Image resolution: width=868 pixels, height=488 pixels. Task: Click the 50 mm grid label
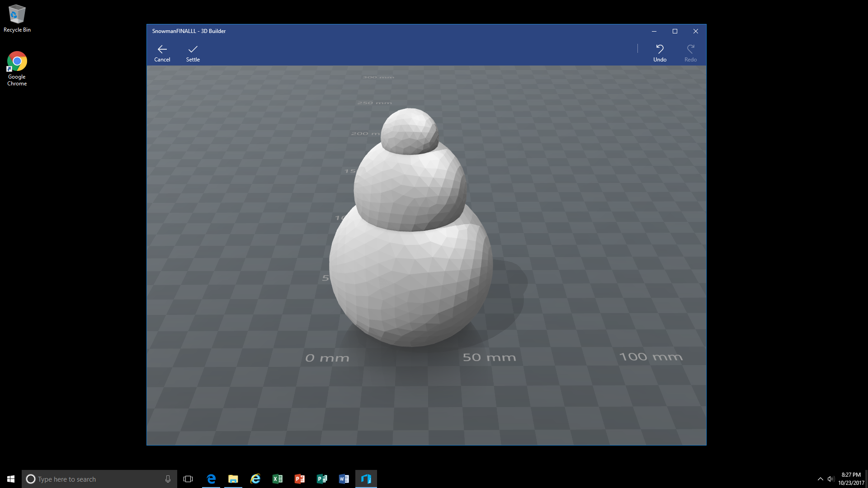pyautogui.click(x=489, y=357)
